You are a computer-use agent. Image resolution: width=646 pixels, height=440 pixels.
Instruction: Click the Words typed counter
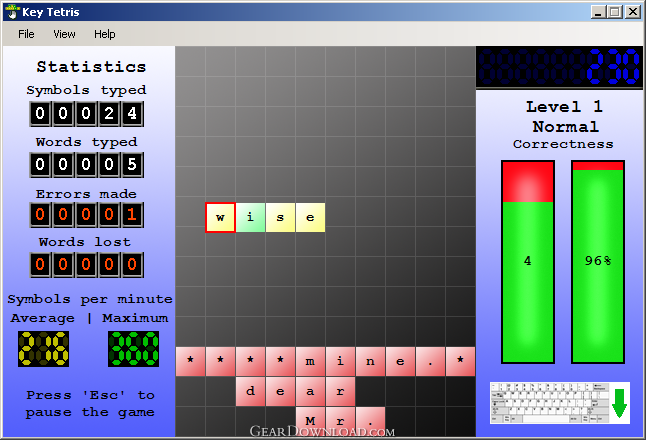tap(87, 165)
